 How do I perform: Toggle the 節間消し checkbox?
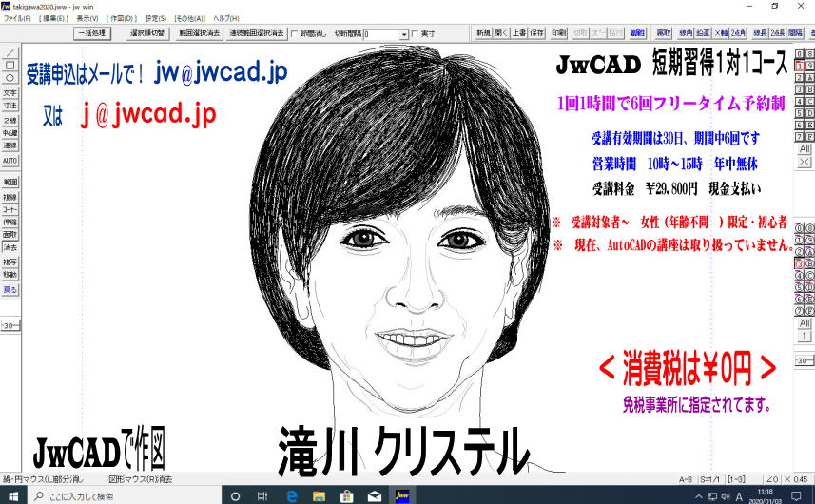tap(295, 34)
